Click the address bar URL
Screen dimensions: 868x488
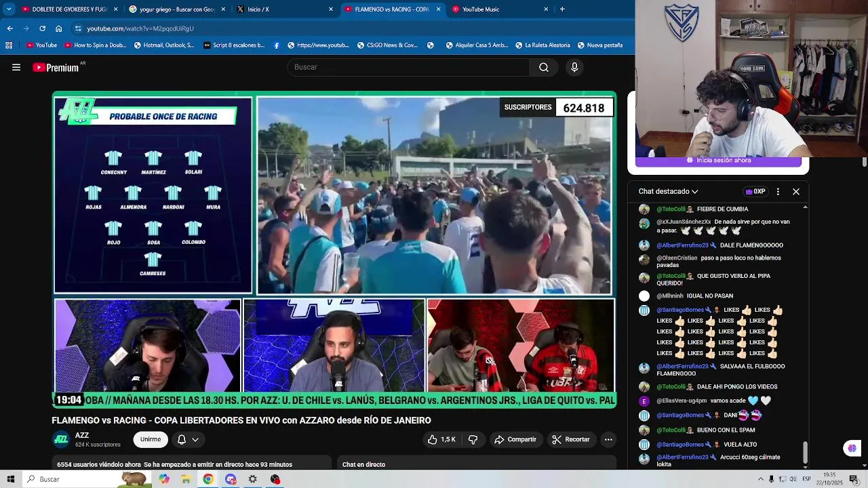[x=140, y=28]
